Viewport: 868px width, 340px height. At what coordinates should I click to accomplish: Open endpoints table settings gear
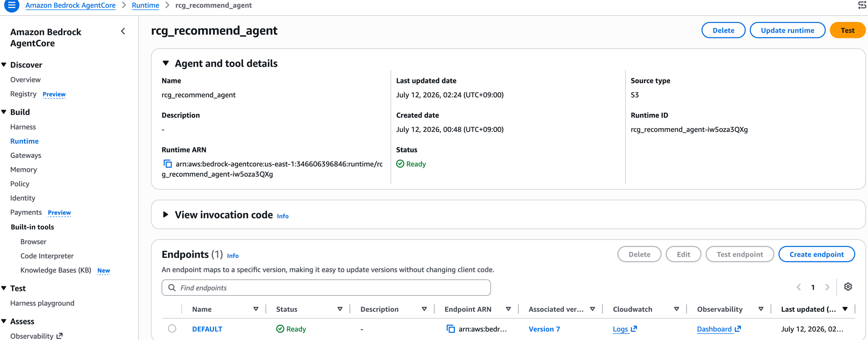(848, 287)
